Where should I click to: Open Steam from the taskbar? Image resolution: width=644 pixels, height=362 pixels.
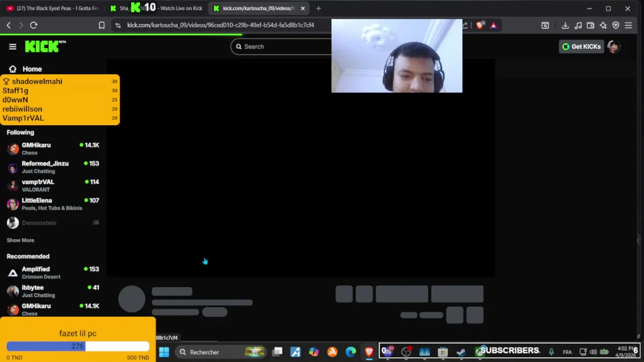461,352
